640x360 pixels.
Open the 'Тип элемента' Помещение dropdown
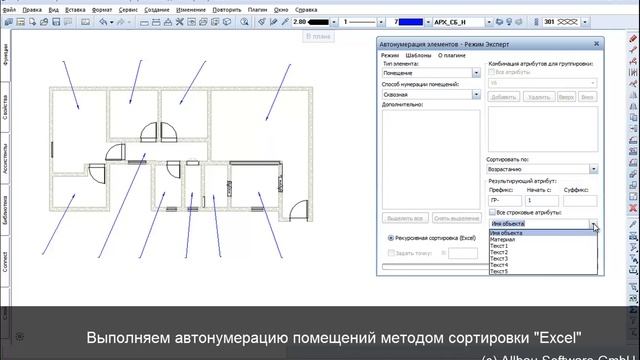point(476,73)
